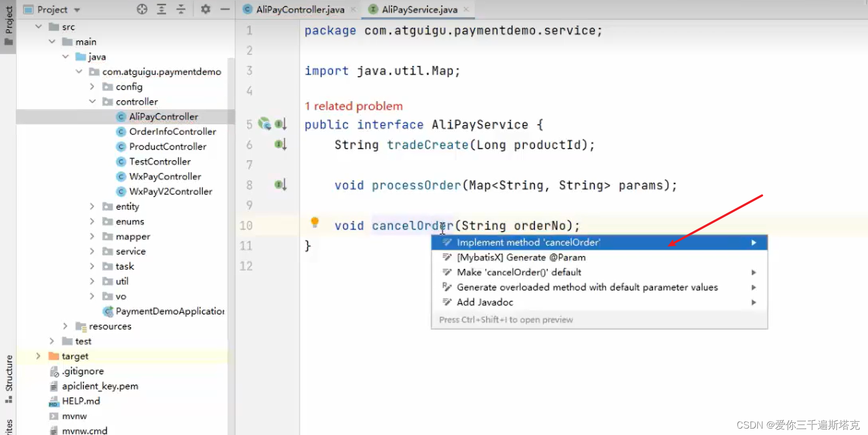Screen dimensions: 868x435
Task: Expand the enums package
Action: [92, 220]
